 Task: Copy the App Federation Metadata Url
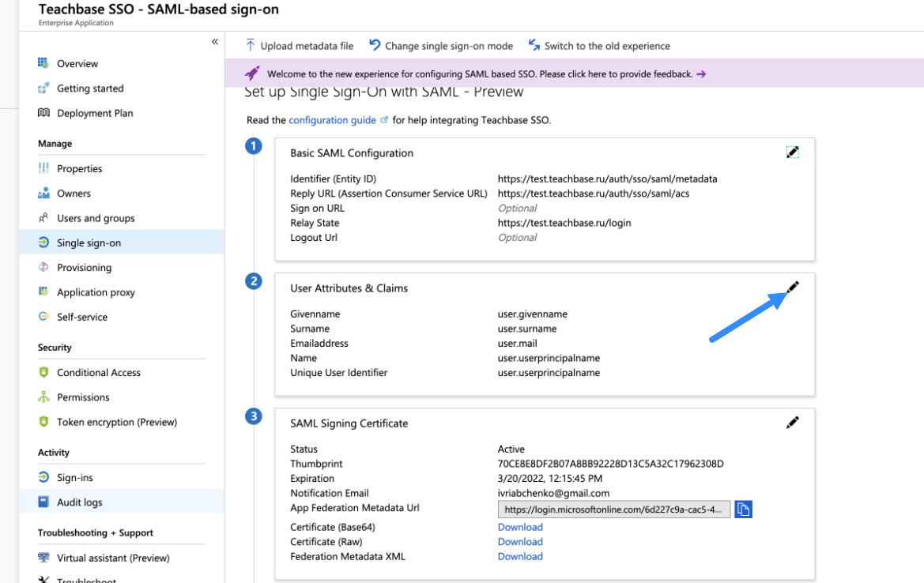[x=743, y=510]
